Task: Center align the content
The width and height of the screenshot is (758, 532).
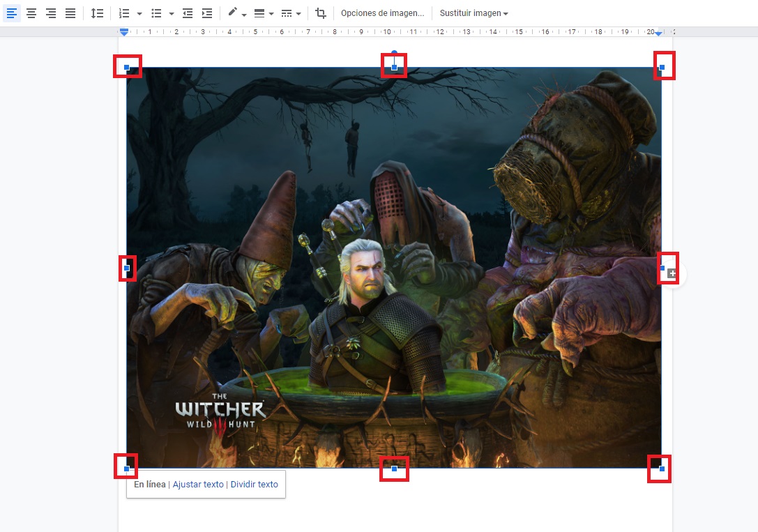Action: pos(31,13)
